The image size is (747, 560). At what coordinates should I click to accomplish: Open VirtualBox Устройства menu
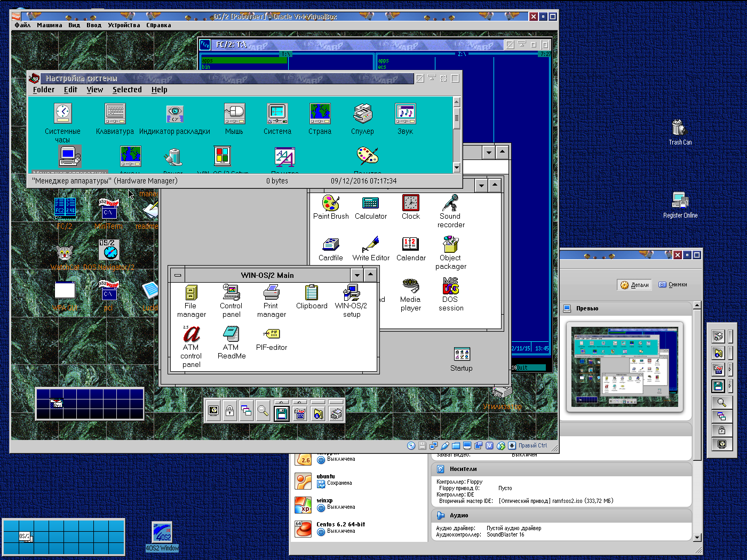[124, 25]
